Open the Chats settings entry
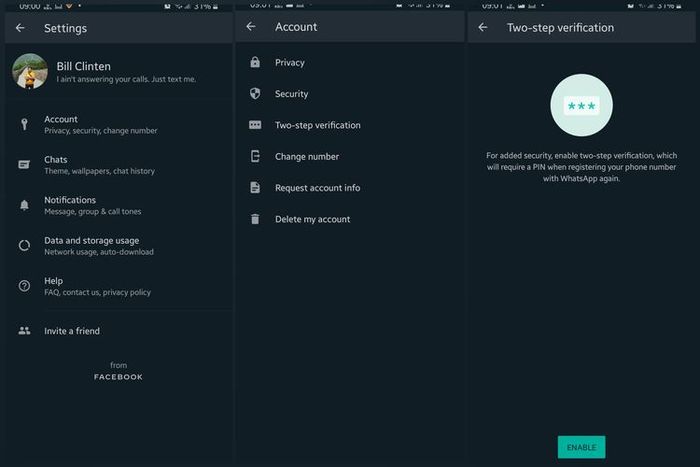 coord(119,165)
